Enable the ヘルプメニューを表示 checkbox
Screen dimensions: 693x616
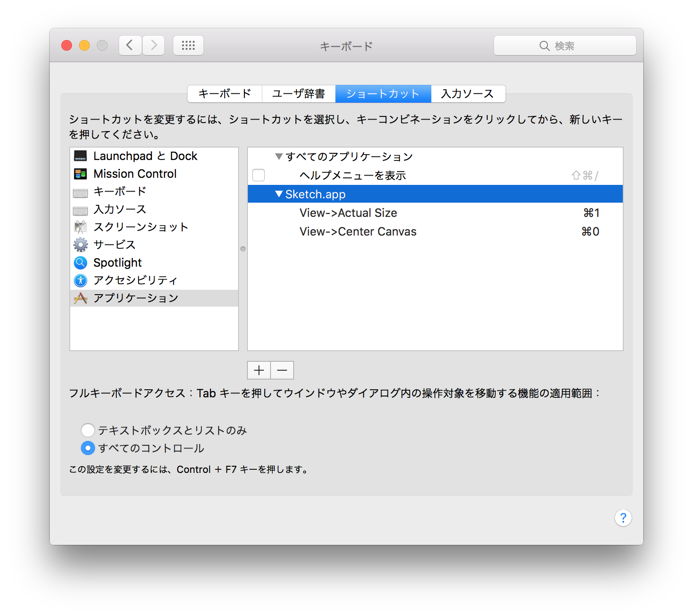[x=259, y=175]
